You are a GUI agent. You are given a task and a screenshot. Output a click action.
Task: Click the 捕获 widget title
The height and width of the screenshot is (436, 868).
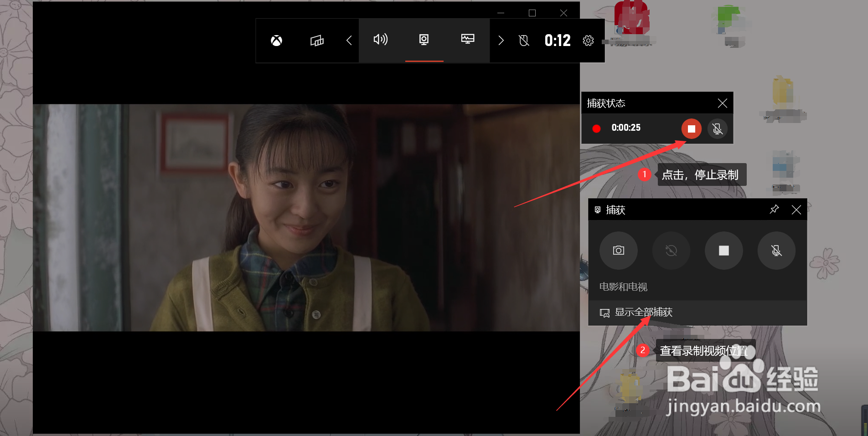(x=615, y=210)
